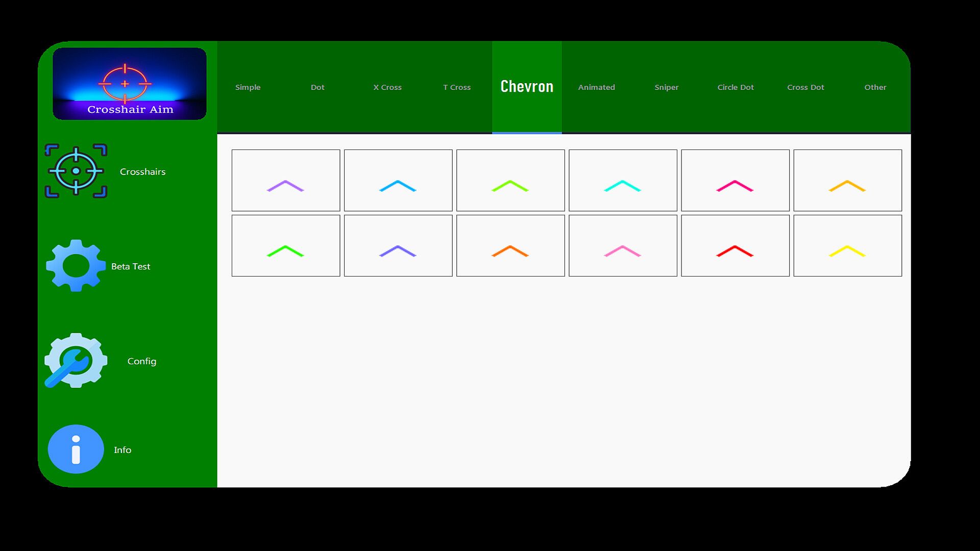Open Beta Test gear icon

(76, 266)
